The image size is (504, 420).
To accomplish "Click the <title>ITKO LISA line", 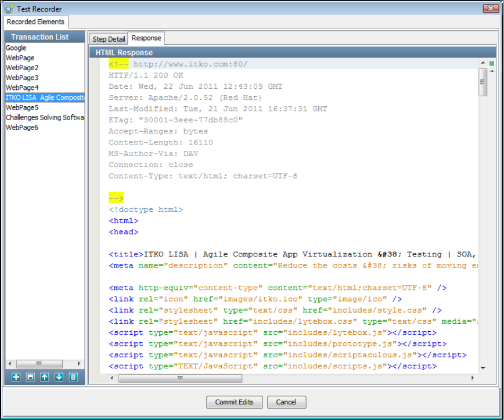I will tap(292, 254).
